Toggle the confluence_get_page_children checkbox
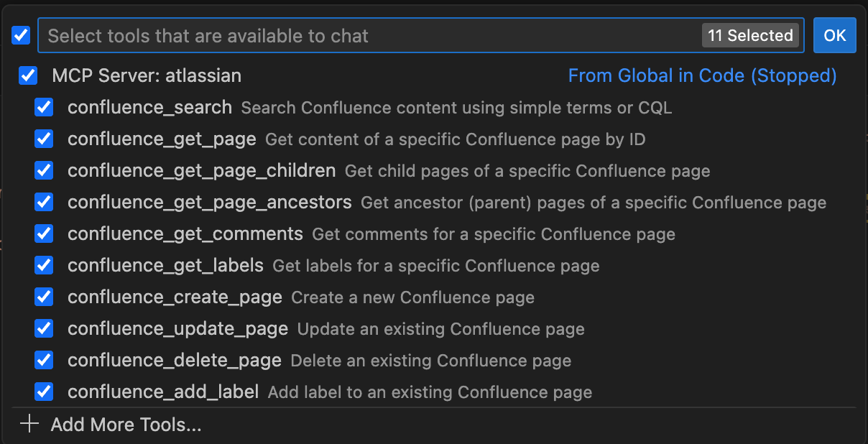The width and height of the screenshot is (868, 444). (x=44, y=170)
